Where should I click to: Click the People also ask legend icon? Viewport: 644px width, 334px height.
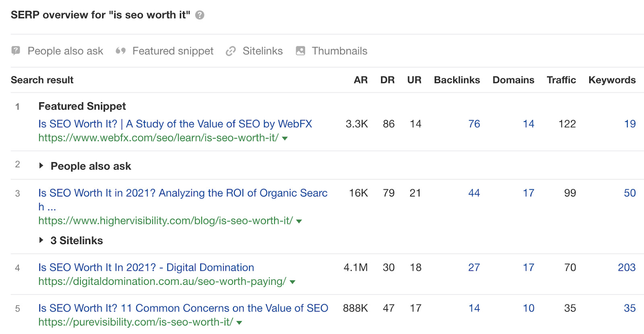pyautogui.click(x=15, y=51)
